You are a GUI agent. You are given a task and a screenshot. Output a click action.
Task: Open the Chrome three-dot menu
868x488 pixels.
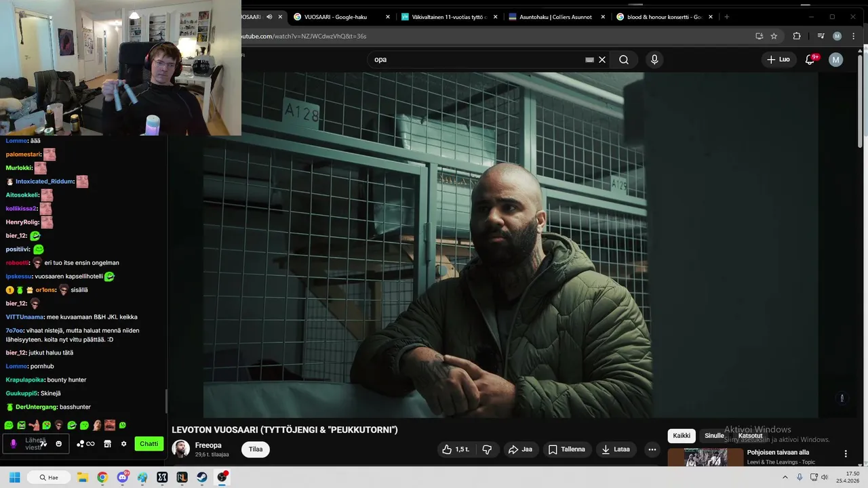point(853,36)
